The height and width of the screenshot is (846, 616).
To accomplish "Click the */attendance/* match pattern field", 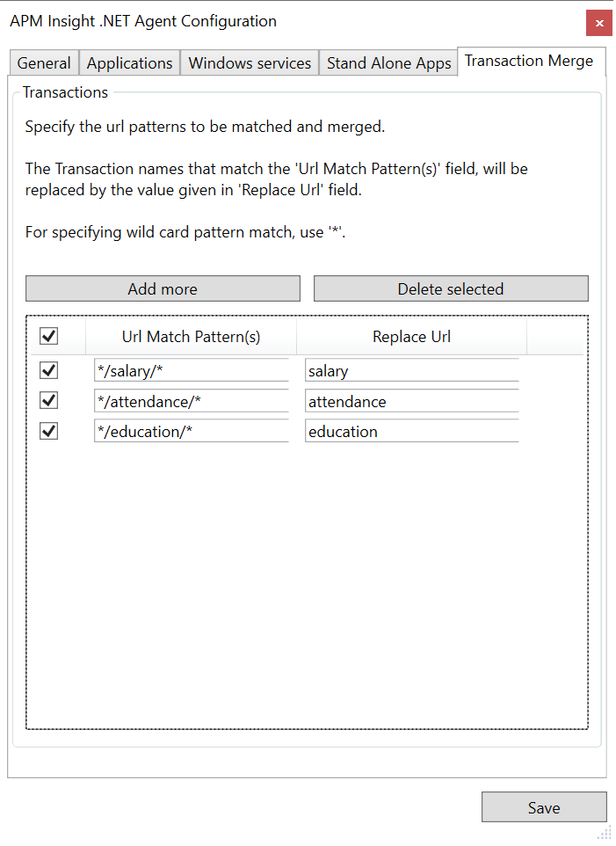I will (191, 400).
